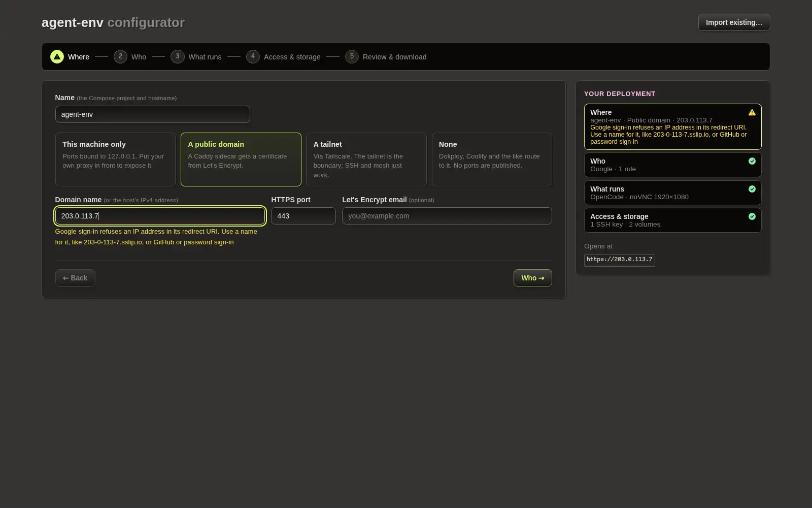Click into the Domain name field
This screenshot has height=508, width=812.
pos(160,216)
